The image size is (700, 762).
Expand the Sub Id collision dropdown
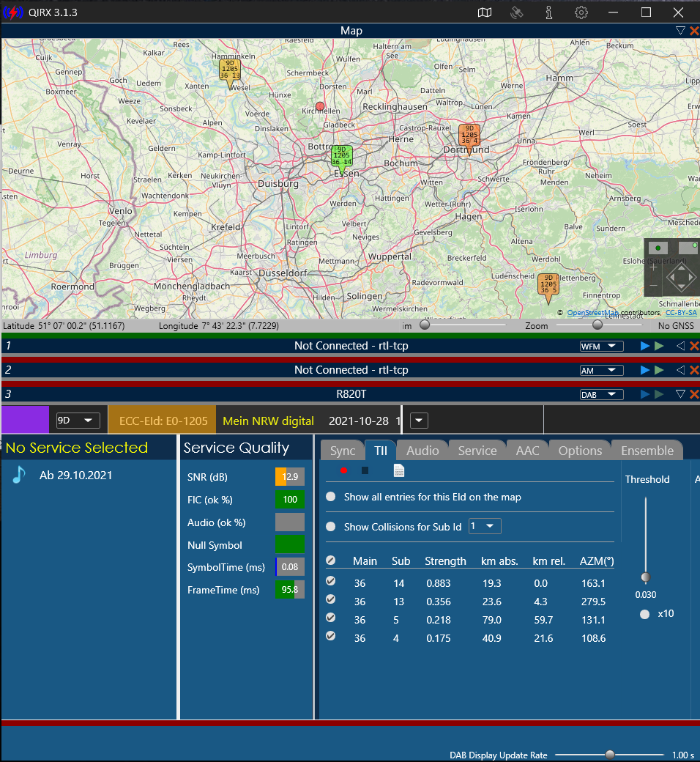pos(485,526)
